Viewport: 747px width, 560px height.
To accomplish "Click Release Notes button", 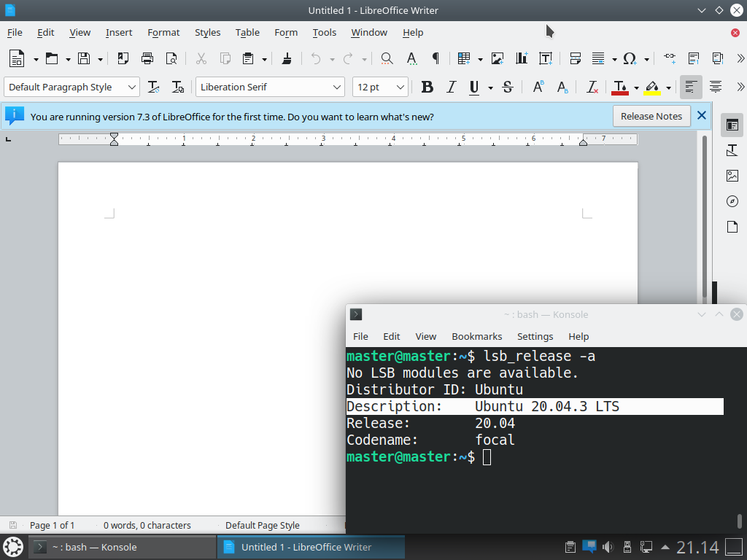I will tap(651, 116).
